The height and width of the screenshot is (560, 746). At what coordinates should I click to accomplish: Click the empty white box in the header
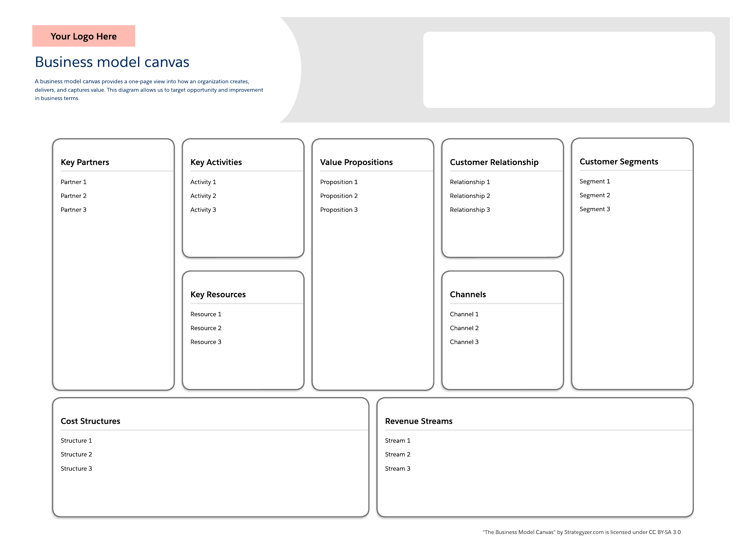coord(569,70)
